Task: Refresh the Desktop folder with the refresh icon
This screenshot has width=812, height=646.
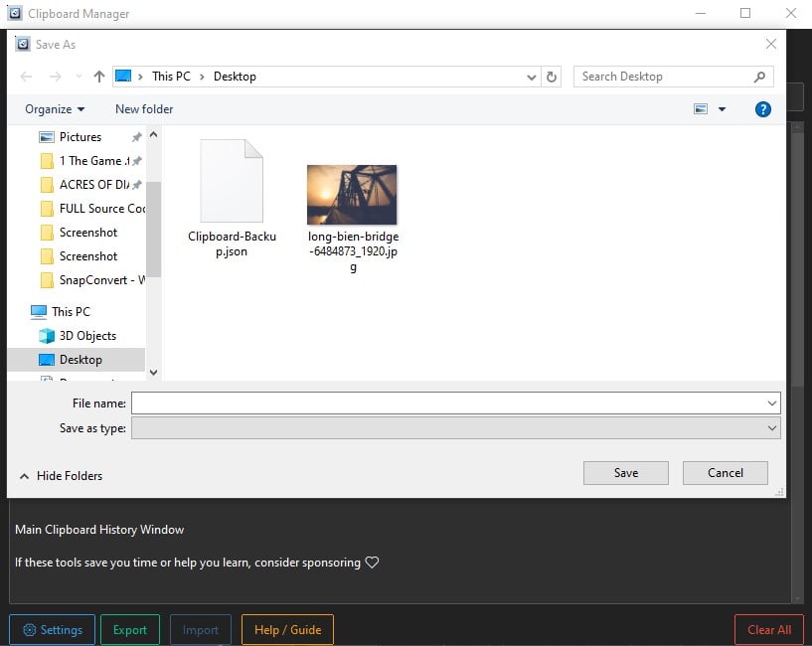Action: pos(553,76)
